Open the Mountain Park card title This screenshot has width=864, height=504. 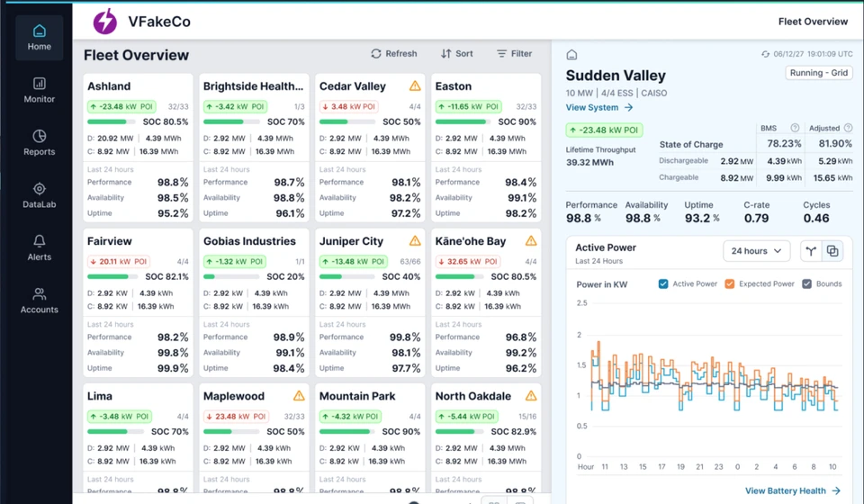pyautogui.click(x=357, y=395)
